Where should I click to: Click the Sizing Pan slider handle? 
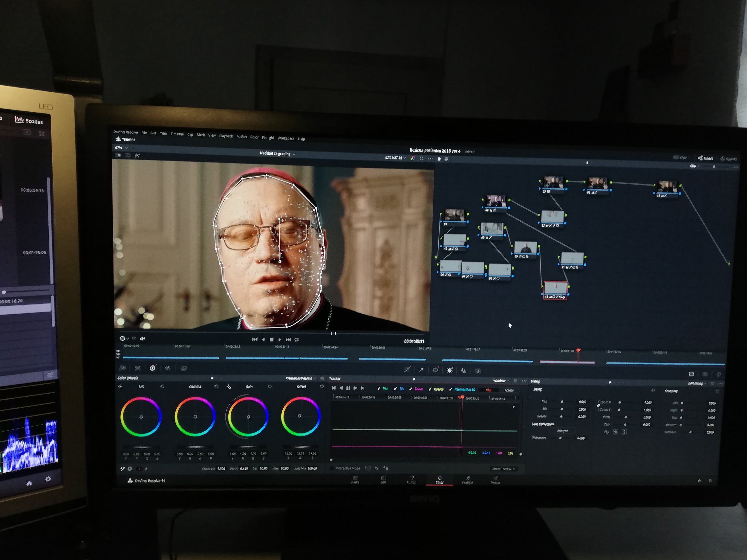click(x=562, y=402)
